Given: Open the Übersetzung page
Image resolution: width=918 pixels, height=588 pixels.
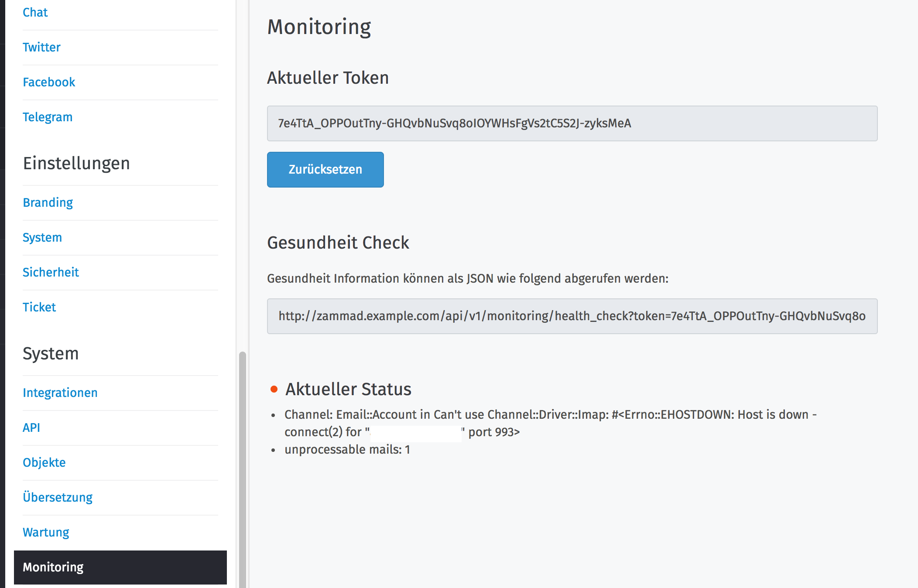Looking at the screenshot, I should pyautogui.click(x=58, y=497).
